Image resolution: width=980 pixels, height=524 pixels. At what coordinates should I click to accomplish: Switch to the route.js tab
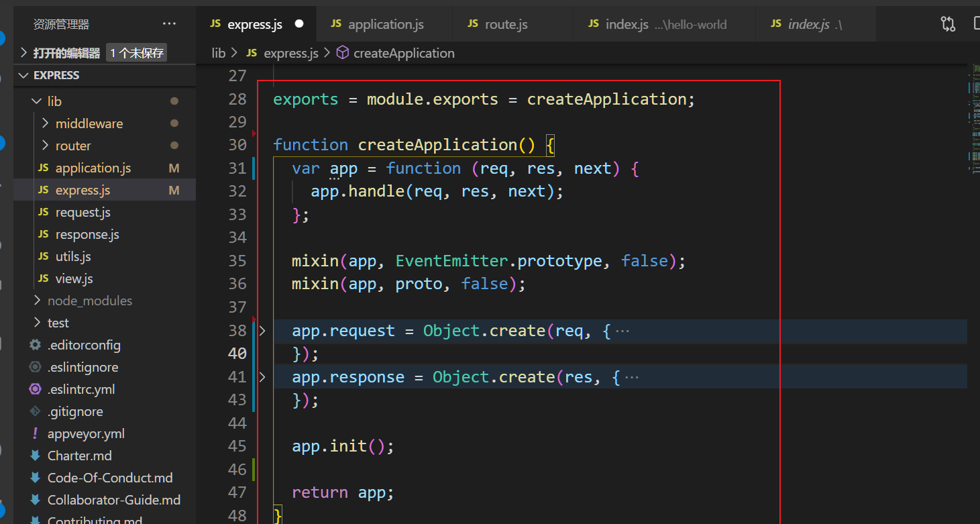tap(506, 24)
